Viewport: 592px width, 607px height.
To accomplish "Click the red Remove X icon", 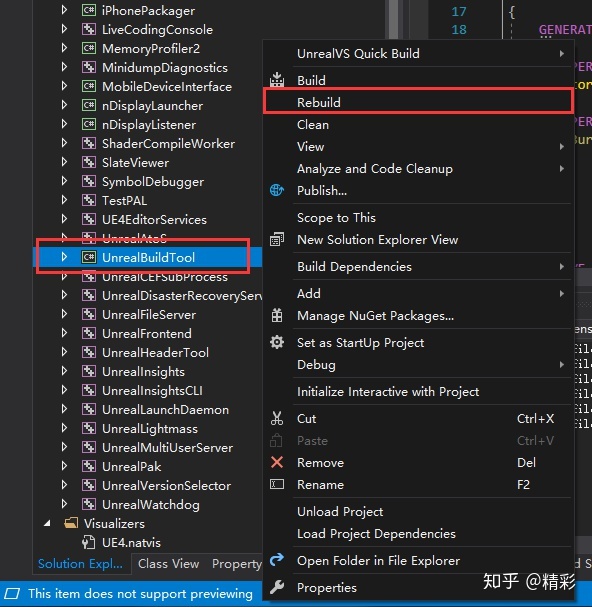I will point(277,462).
